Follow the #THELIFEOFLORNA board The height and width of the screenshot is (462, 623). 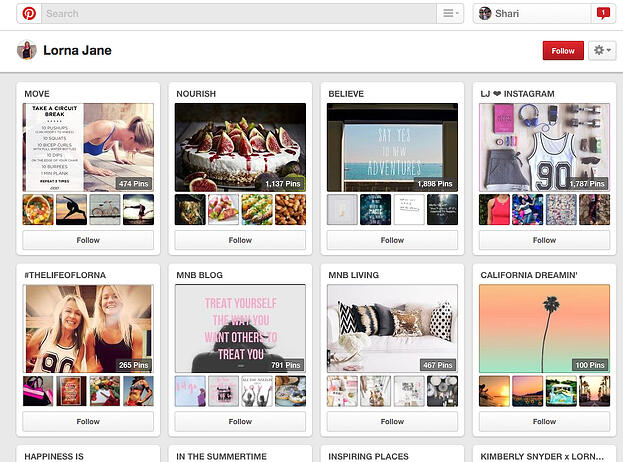click(88, 421)
